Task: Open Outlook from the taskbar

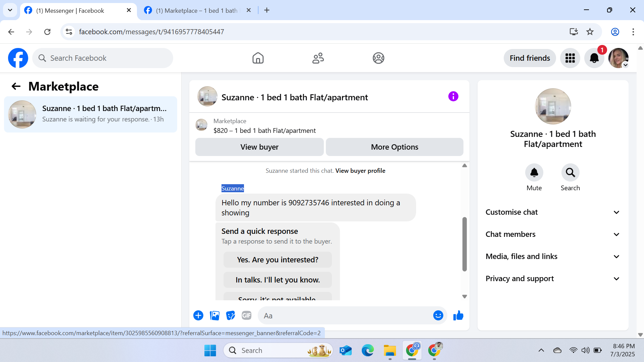Action: click(345, 350)
